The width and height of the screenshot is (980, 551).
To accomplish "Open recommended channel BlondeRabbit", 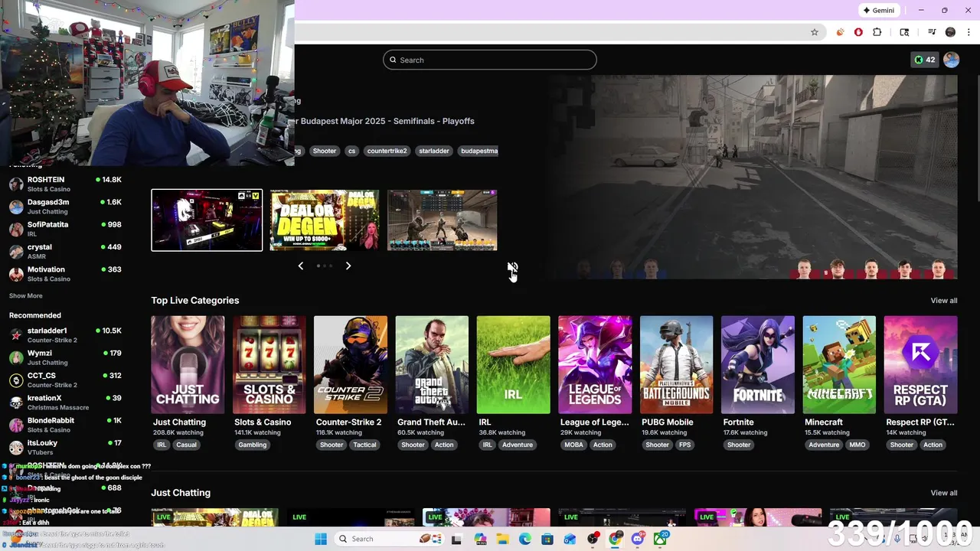I will [x=65, y=425].
